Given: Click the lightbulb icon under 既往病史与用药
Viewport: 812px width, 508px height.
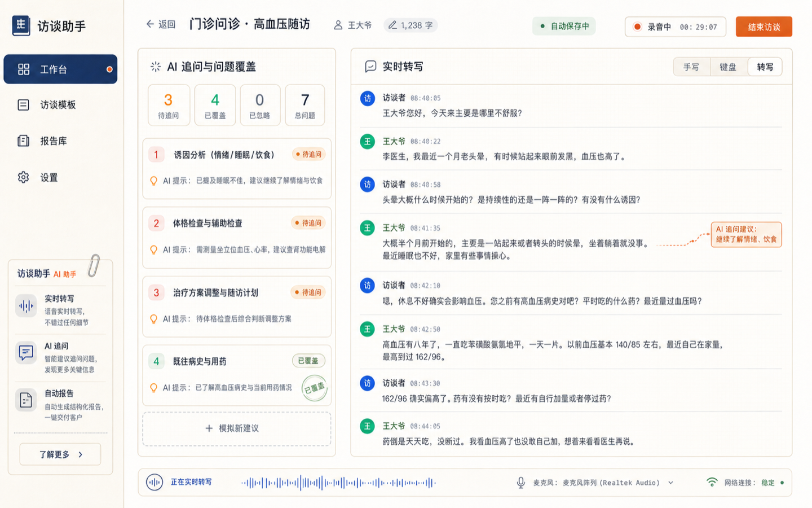Looking at the screenshot, I should (153, 388).
